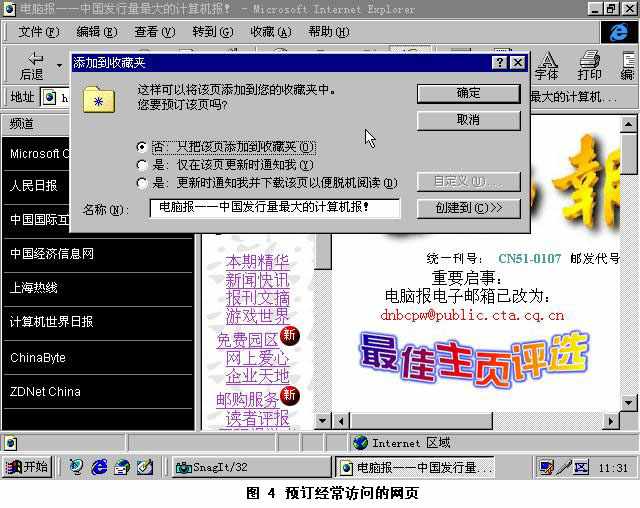
Task: Open the Microsoft channel entry
Action: coord(40,154)
